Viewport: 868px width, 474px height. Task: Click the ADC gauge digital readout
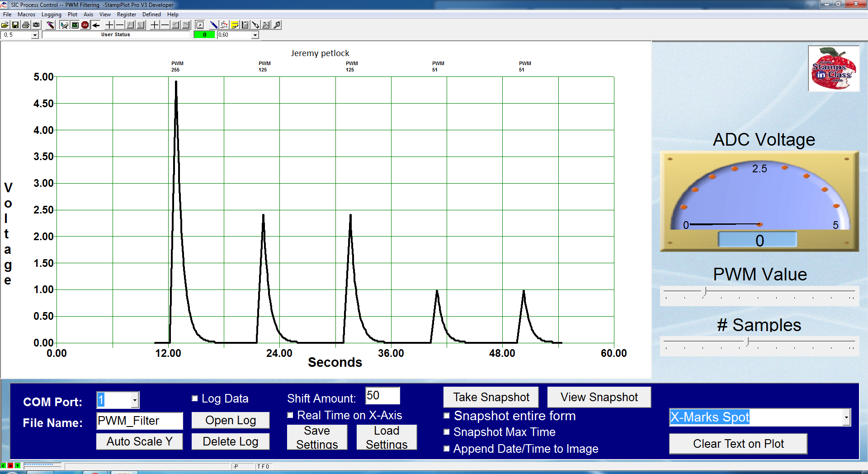758,240
